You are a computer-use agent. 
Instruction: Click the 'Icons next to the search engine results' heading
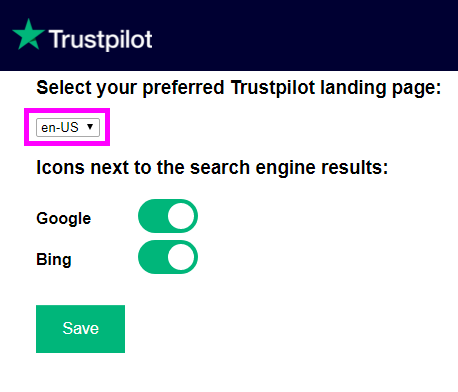212,167
